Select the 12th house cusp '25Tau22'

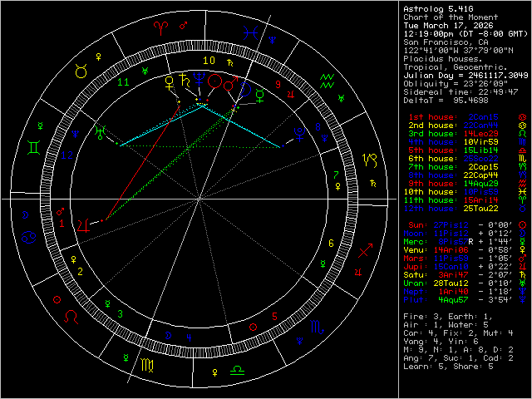pos(480,209)
